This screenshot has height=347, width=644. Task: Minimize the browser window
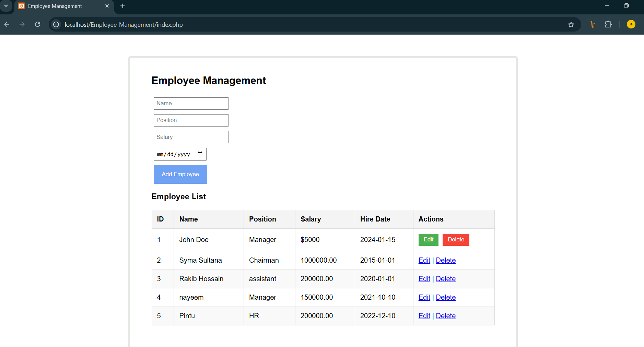(607, 6)
